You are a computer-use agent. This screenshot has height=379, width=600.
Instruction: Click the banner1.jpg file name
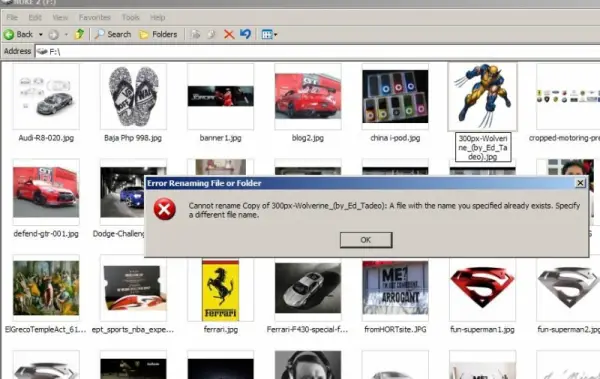click(x=220, y=138)
